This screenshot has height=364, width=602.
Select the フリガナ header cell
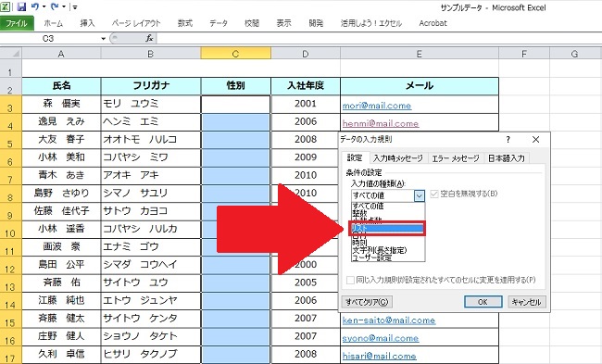pyautogui.click(x=151, y=86)
